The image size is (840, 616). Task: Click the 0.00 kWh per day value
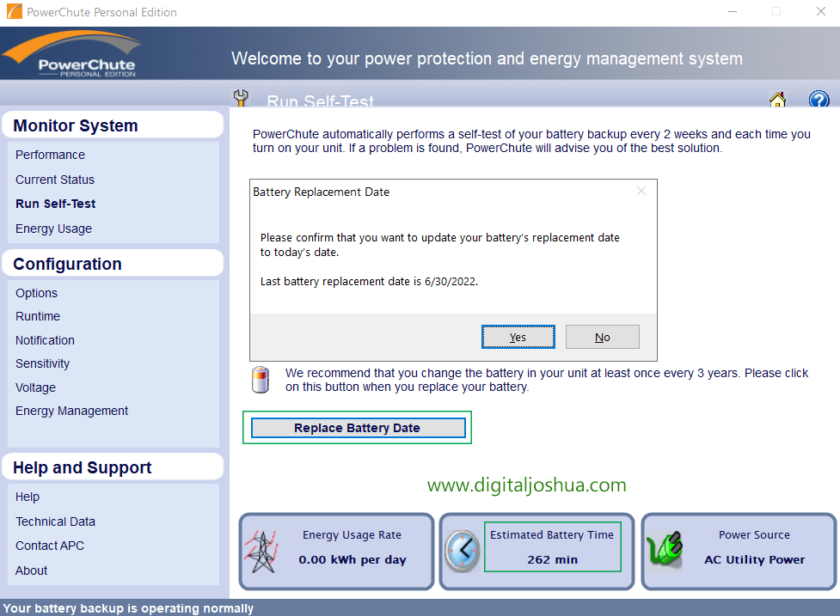pos(353,560)
